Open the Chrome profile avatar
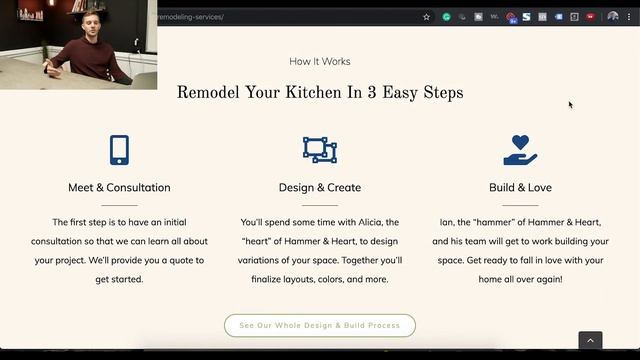The width and height of the screenshot is (640, 360). 613,17
